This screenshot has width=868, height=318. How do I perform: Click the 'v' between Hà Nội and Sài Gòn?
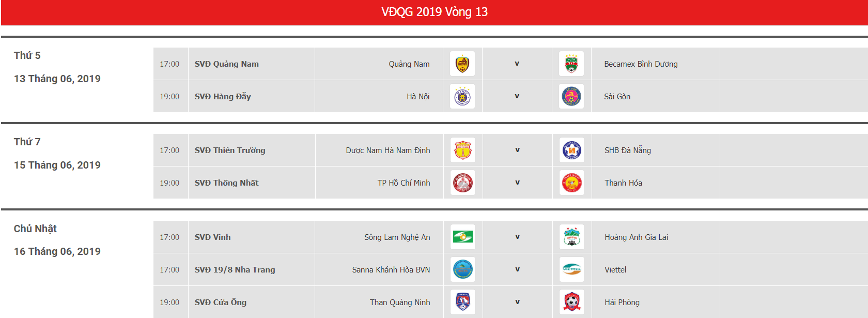point(517,96)
